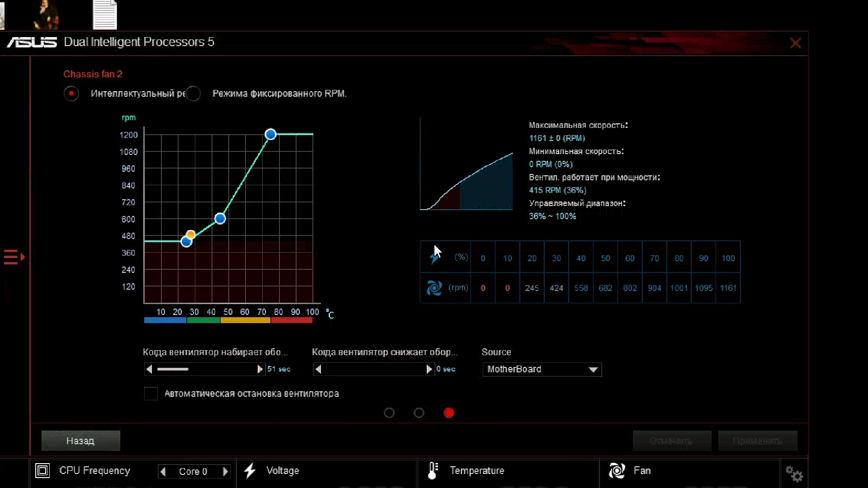Click the CPU Frequency chip icon
868x488 pixels.
[x=42, y=471]
